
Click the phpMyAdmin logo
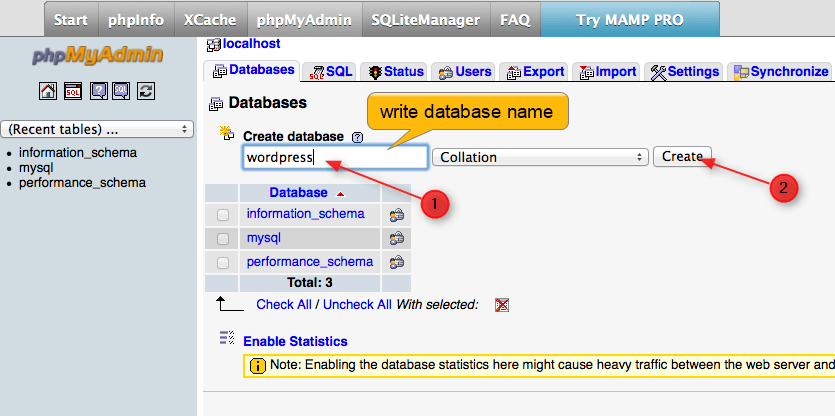click(98, 55)
